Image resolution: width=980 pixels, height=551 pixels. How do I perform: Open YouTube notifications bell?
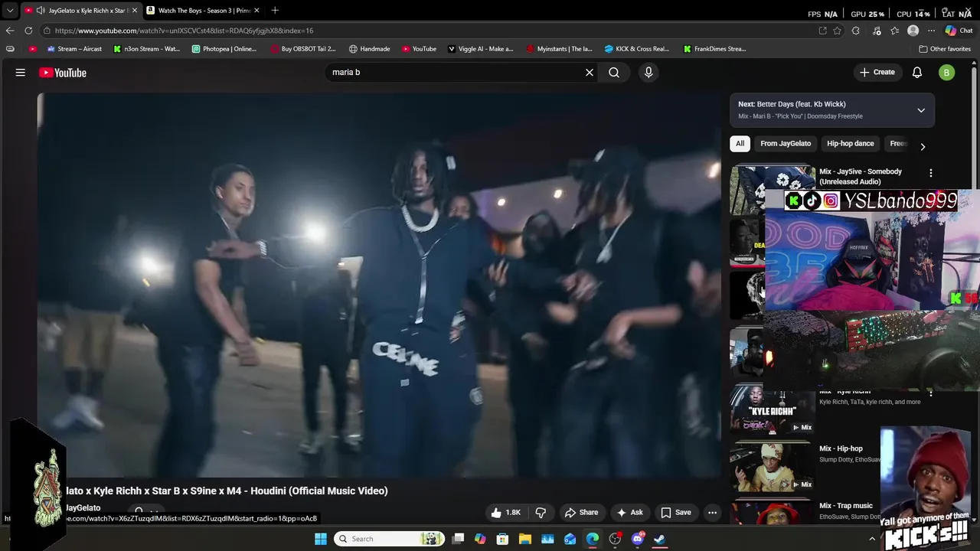[917, 72]
